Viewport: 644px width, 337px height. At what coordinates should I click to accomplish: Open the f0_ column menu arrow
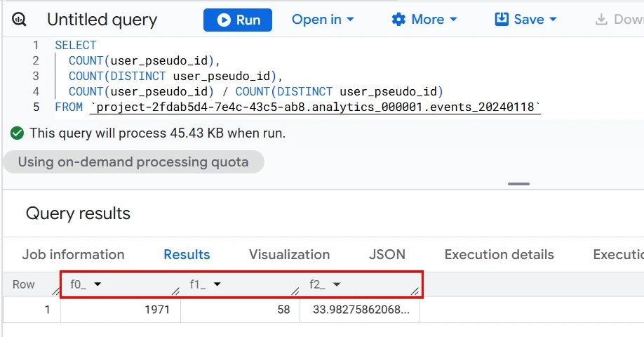[x=98, y=284]
